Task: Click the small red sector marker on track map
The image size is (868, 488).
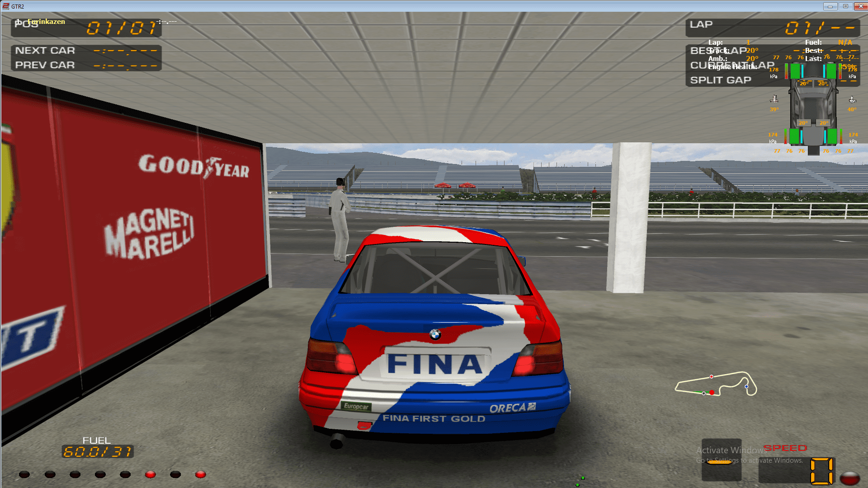Action: [711, 376]
